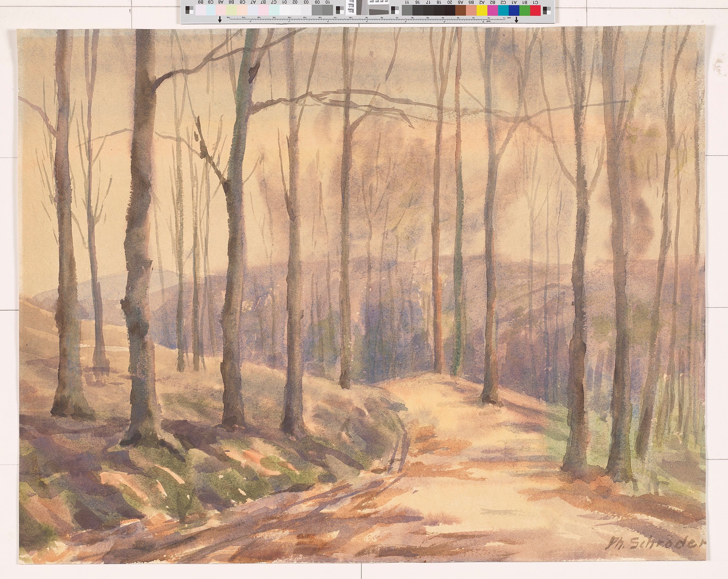Pick the green B1 patch on the color chart
This screenshot has height=579, width=728.
[x=524, y=11]
